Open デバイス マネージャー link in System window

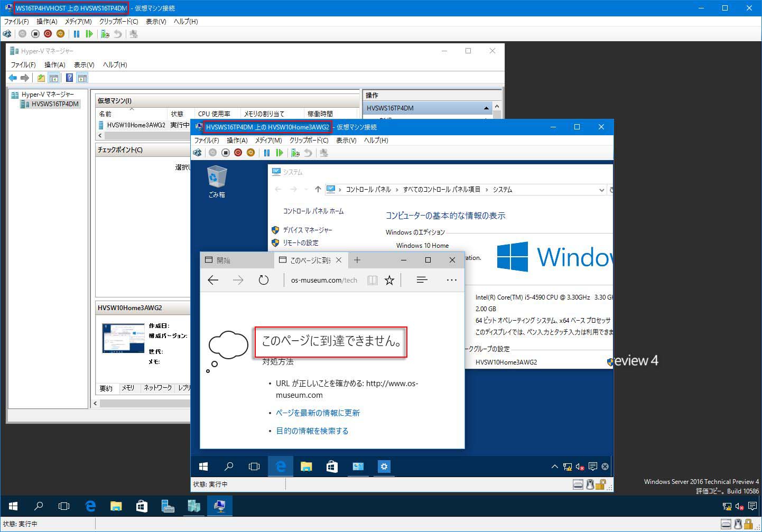point(308,230)
